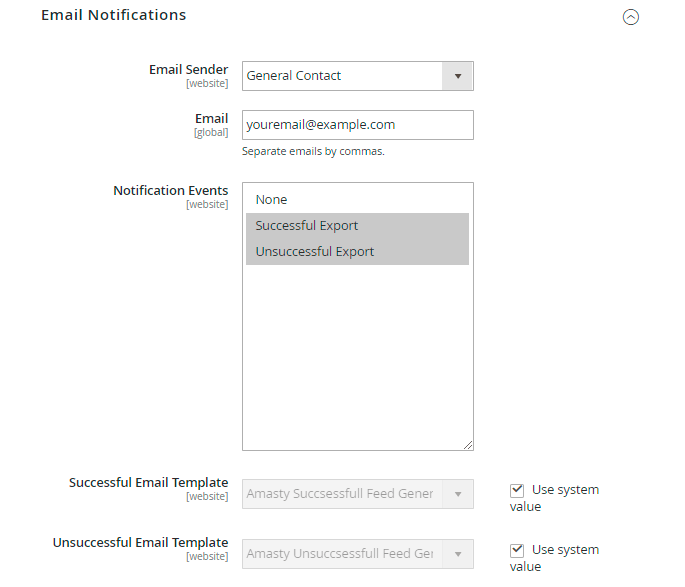
Task: Click the 'Separate emails by commas' hint
Action: [x=313, y=152]
